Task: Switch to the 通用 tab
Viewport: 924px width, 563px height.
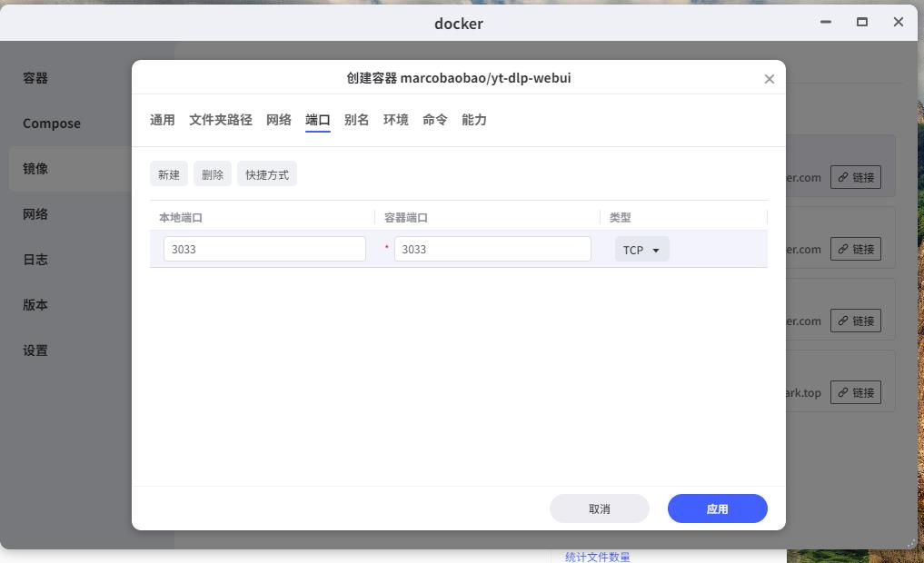Action: click(x=162, y=120)
